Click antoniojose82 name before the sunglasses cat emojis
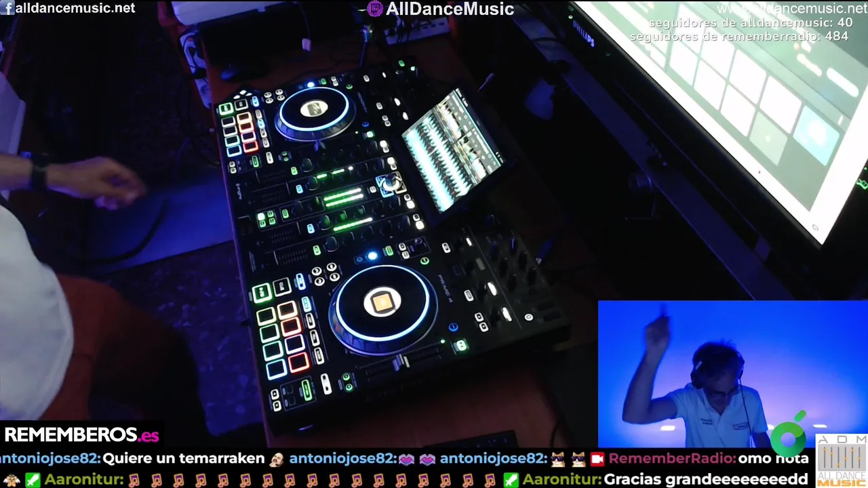The height and width of the screenshot is (488, 868). (493, 459)
